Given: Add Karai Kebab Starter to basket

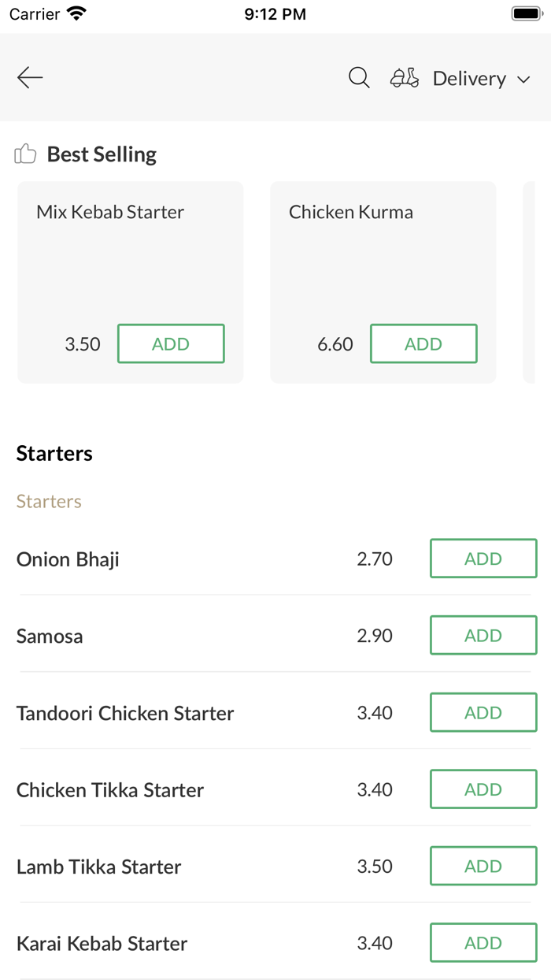Looking at the screenshot, I should click(x=483, y=943).
